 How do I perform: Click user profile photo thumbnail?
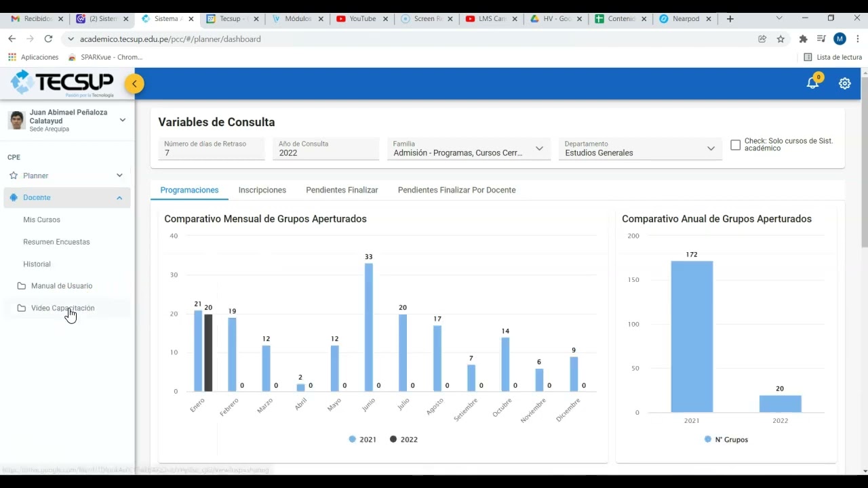(17, 121)
